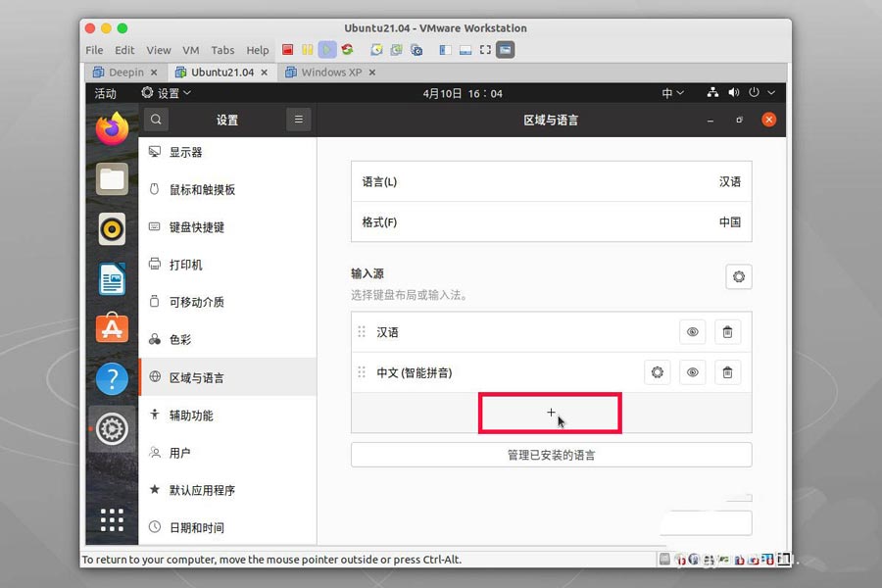Open Ubuntu Software from the dock
This screenshot has width=882, height=588.
coord(112,326)
